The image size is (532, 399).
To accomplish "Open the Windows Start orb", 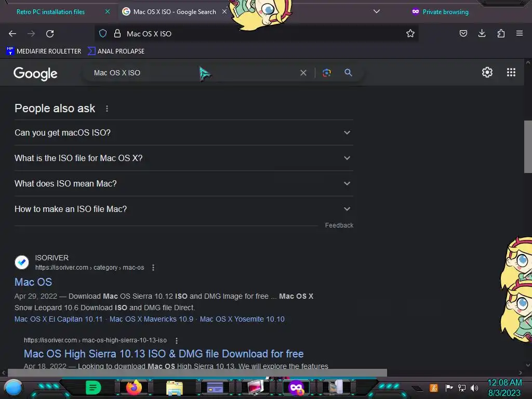I will click(14, 388).
